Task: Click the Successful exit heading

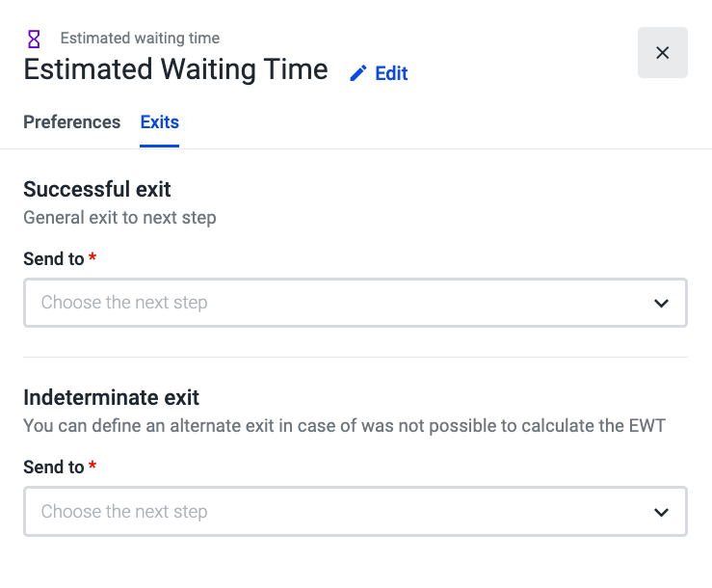Action: (97, 189)
